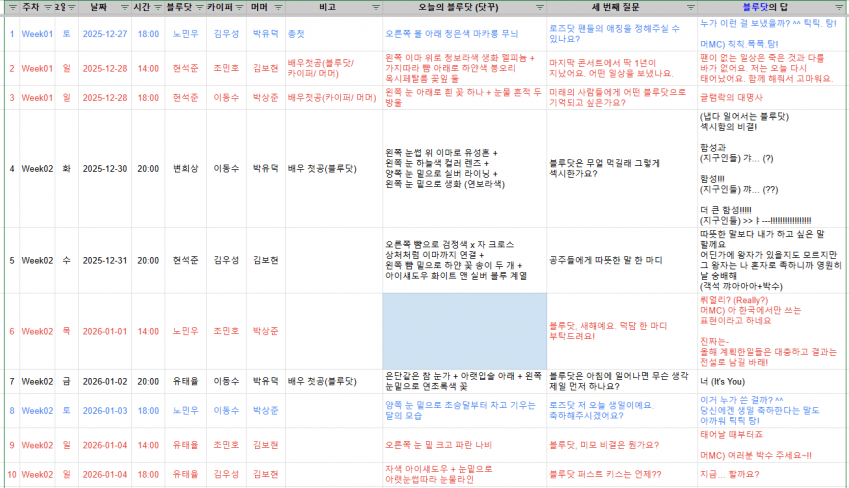Select the date cell 2026-01-02
The height and width of the screenshot is (488, 849).
tap(105, 382)
